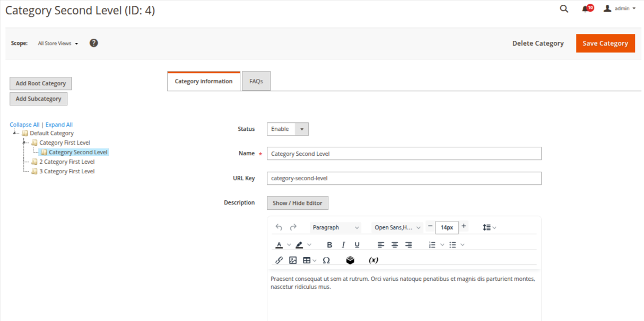Open the special character (Omega) picker
The height and width of the screenshot is (321, 644).
[326, 260]
